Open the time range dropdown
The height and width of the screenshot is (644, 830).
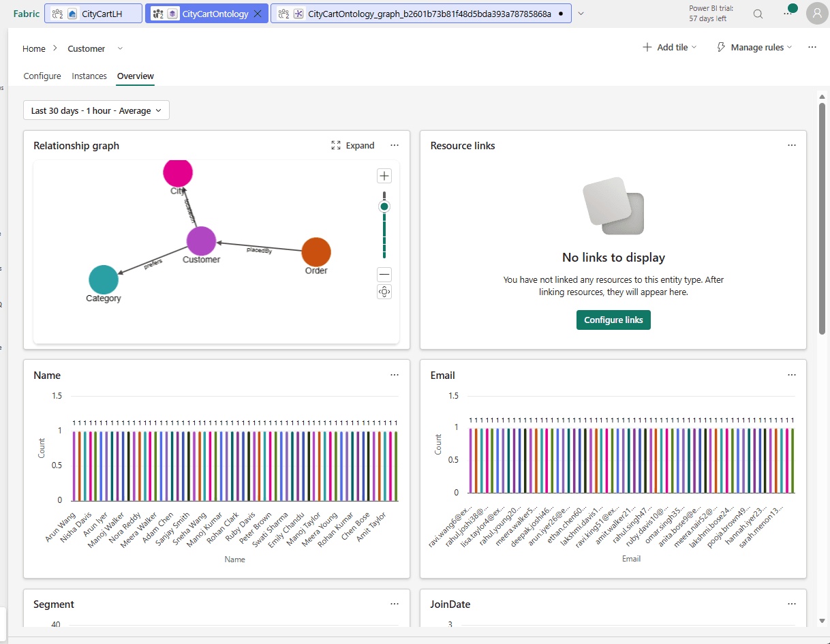pos(96,110)
